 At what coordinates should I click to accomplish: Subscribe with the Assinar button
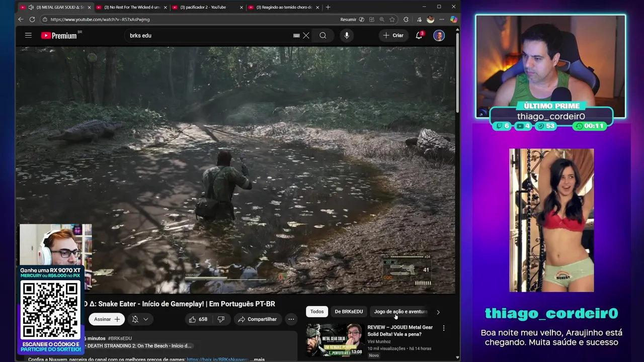click(x=107, y=319)
